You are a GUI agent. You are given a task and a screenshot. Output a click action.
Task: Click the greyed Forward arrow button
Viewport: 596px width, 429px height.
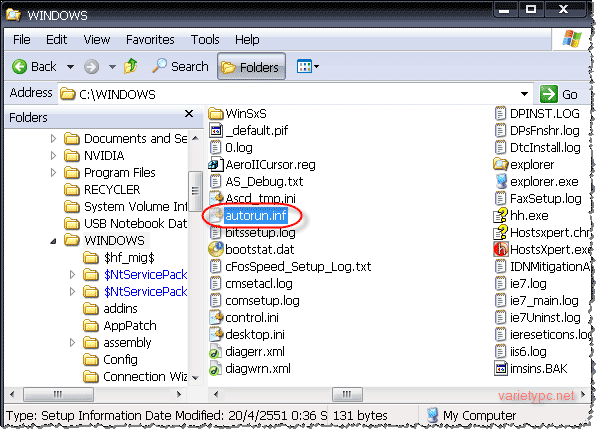click(x=91, y=67)
